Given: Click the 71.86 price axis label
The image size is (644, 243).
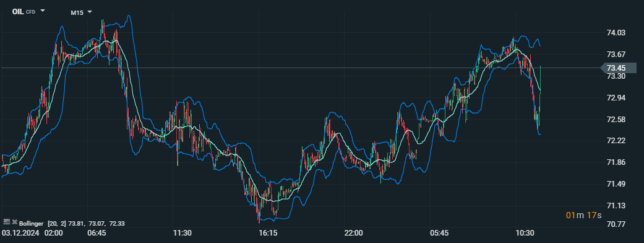Looking at the screenshot, I should (616, 162).
